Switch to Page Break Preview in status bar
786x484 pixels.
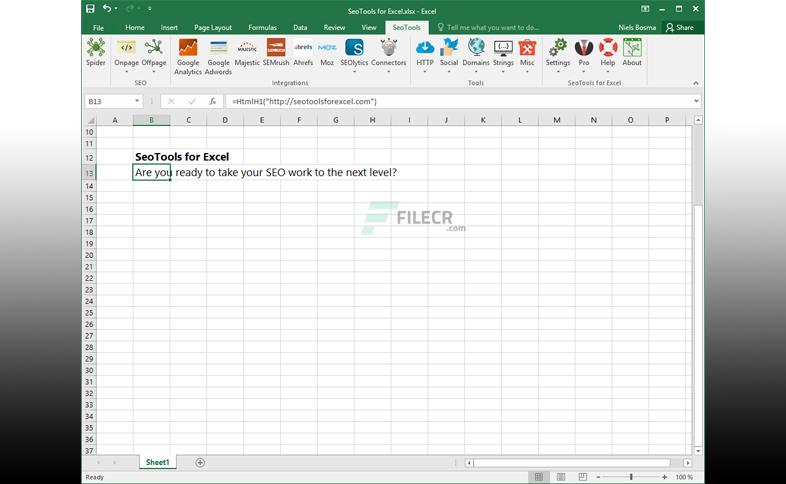tap(582, 477)
